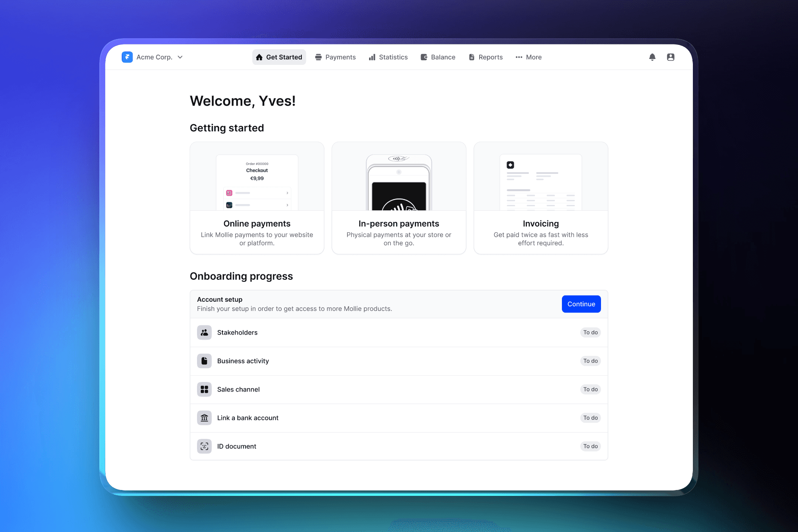Open the More navigation menu
798x532 pixels.
tap(528, 57)
